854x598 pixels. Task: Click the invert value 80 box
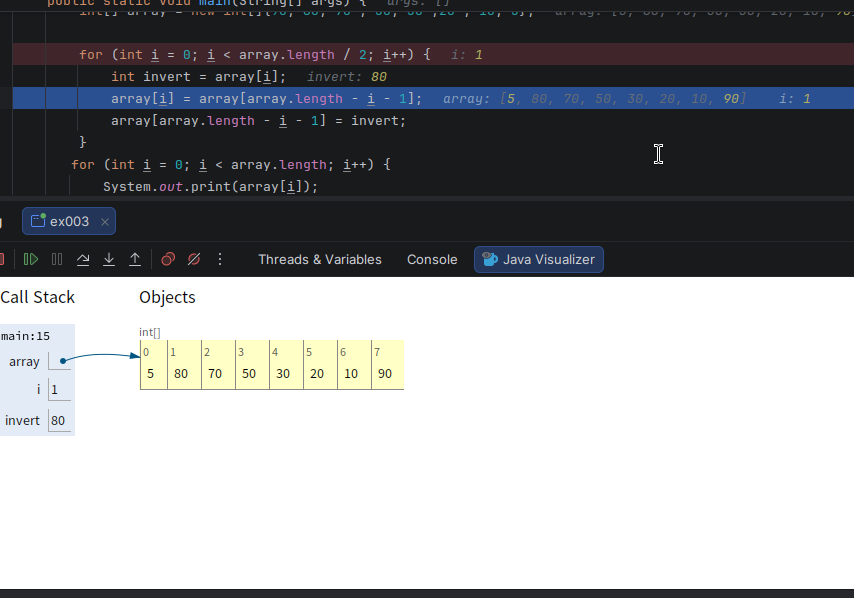pos(59,420)
